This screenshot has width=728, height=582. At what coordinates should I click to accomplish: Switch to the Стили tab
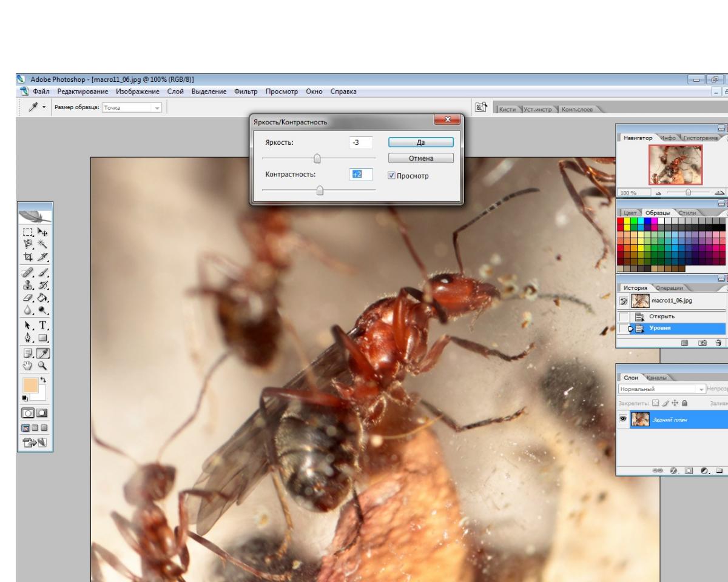coord(688,213)
